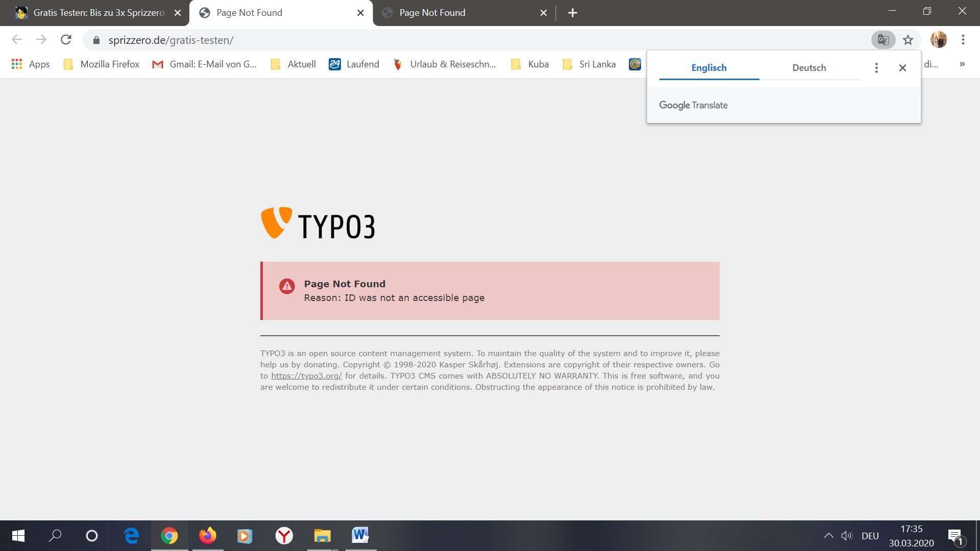Expand hidden bookmarks chevron
The image size is (980, 551).
962,64
